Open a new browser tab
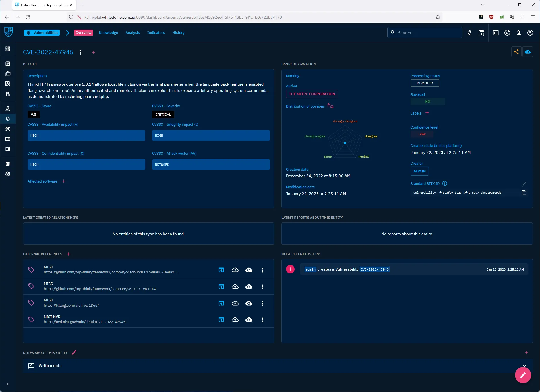540x392 pixels. tap(82, 5)
